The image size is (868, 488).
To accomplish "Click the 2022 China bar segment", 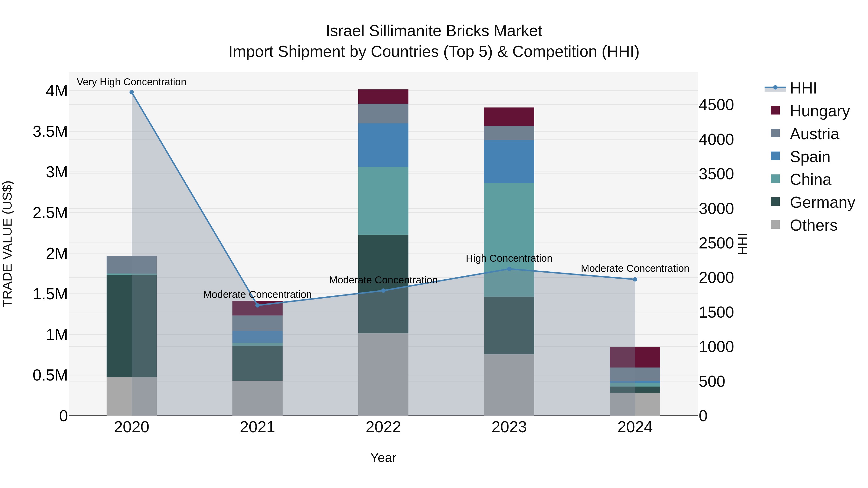I will pyautogui.click(x=383, y=201).
